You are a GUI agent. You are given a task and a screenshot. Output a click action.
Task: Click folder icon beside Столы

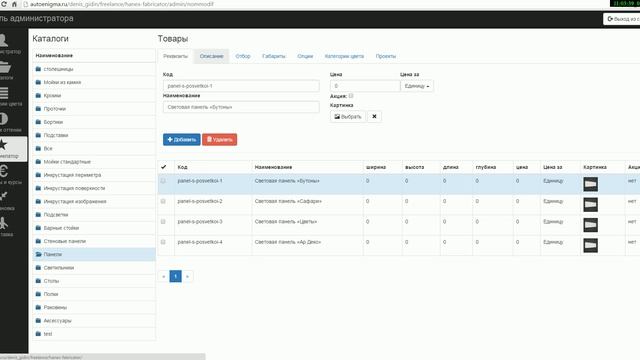38,281
